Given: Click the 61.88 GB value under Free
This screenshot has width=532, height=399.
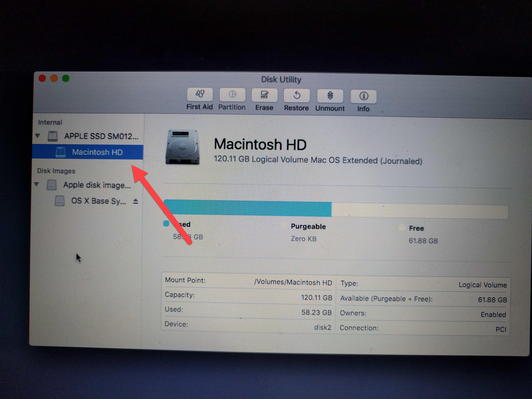Looking at the screenshot, I should (x=423, y=241).
